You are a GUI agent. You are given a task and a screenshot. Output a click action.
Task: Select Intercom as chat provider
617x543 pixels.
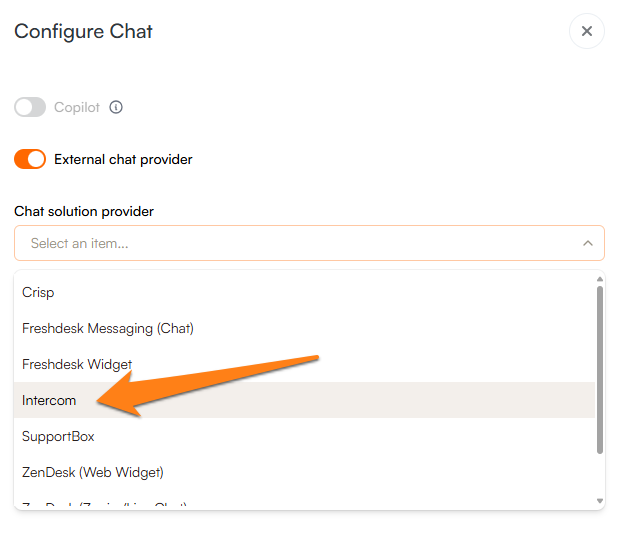click(49, 400)
